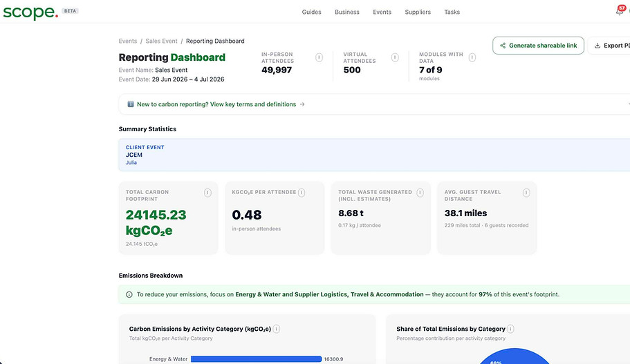Click the 229 miles total subtext
This screenshot has height=364, width=630.
(462, 225)
